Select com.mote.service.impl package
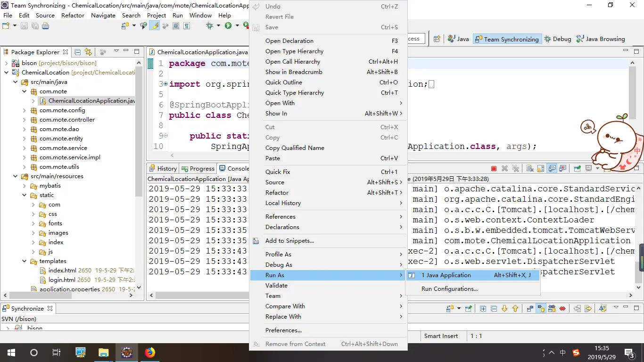Screen dimensions: 644x362 [x=70, y=157]
